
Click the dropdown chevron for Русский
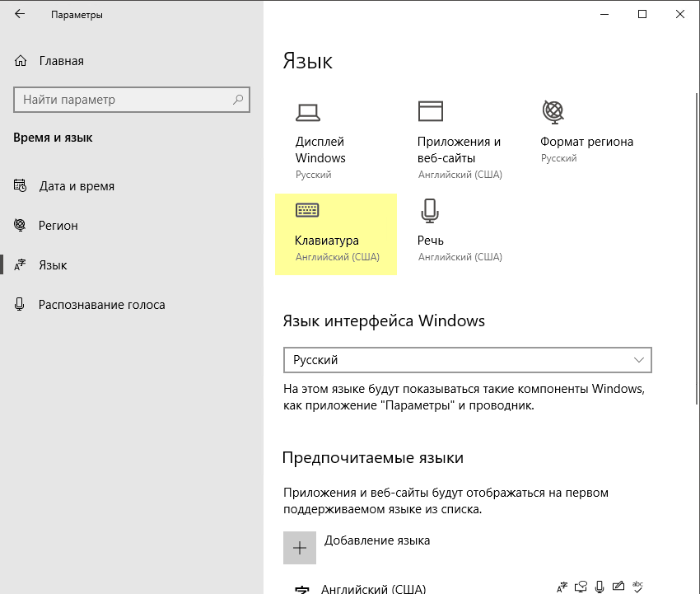tap(639, 360)
